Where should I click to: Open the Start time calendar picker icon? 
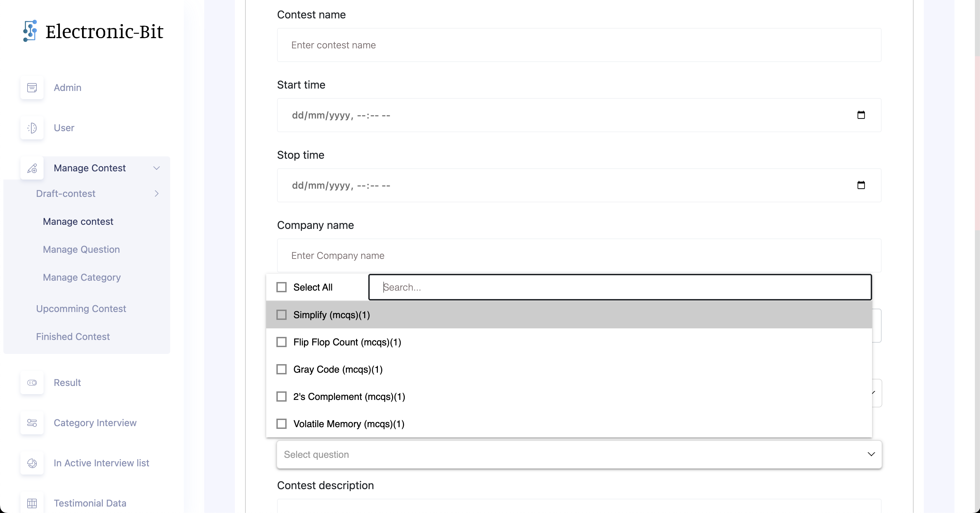tap(861, 115)
